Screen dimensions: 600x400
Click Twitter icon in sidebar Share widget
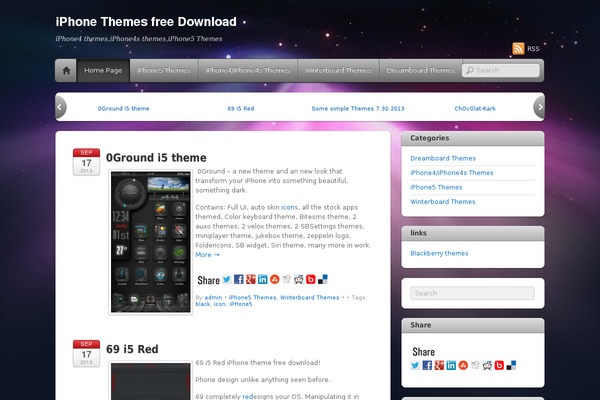click(415, 365)
